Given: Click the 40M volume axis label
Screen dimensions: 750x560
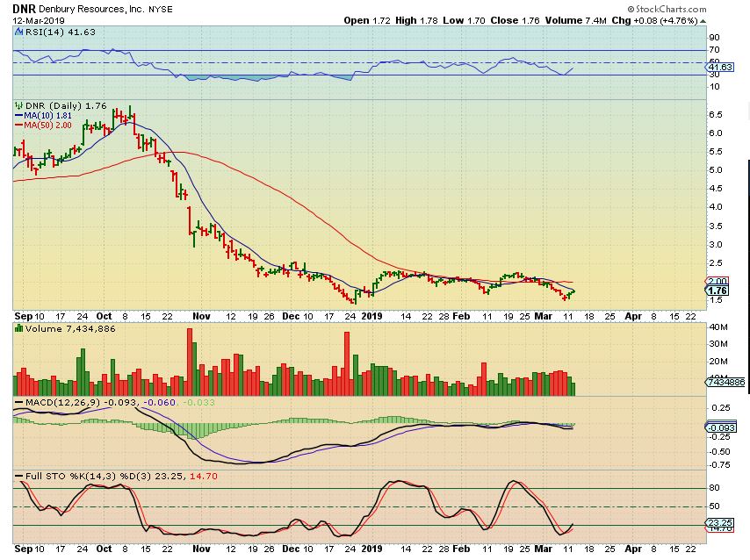Looking at the screenshot, I should 718,327.
